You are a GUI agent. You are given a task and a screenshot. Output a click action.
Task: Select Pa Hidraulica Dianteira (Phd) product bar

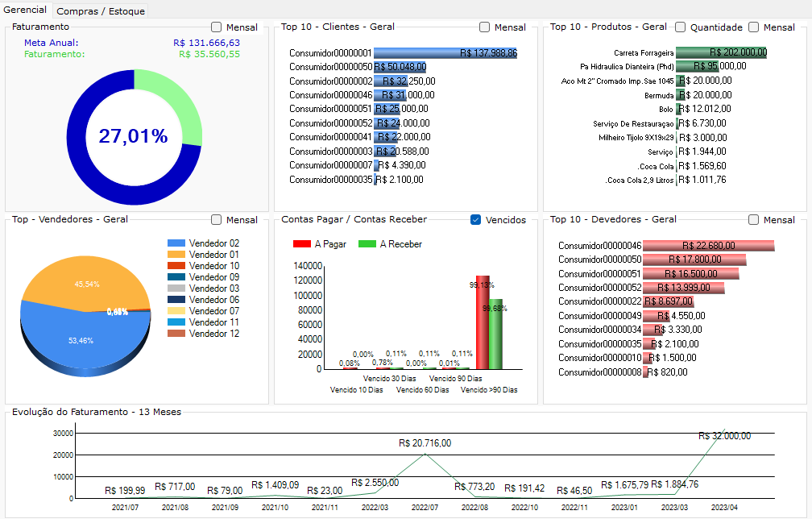point(698,67)
